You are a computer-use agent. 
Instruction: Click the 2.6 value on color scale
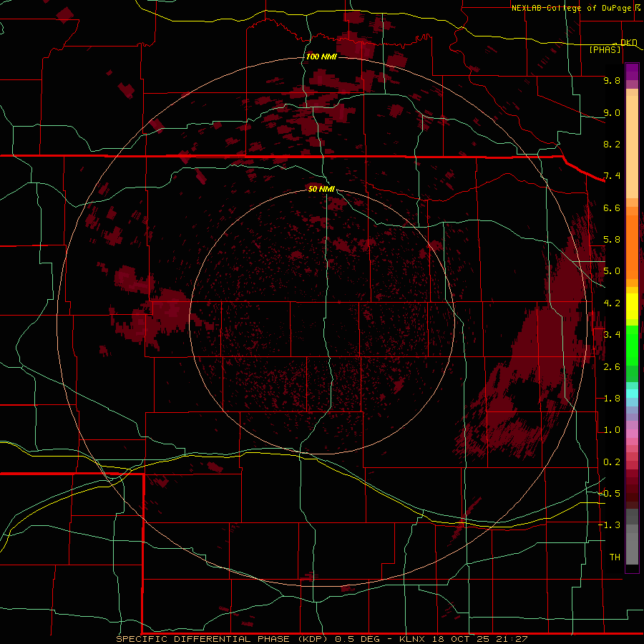click(612, 367)
